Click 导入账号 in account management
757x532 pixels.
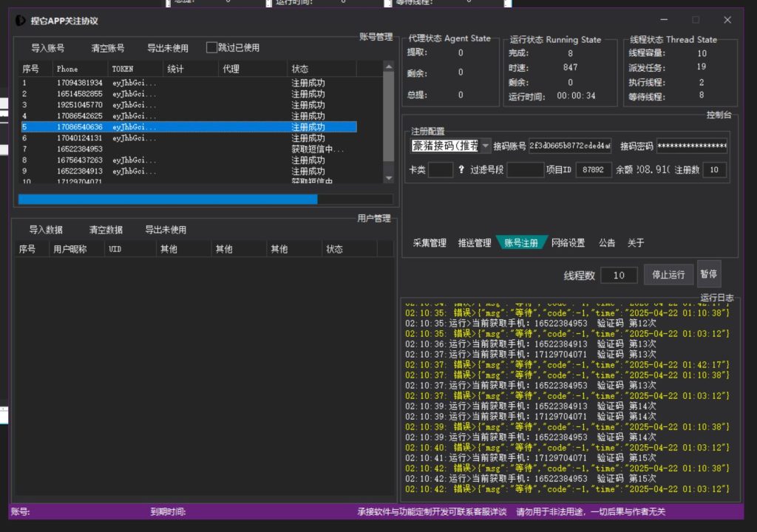[47, 48]
